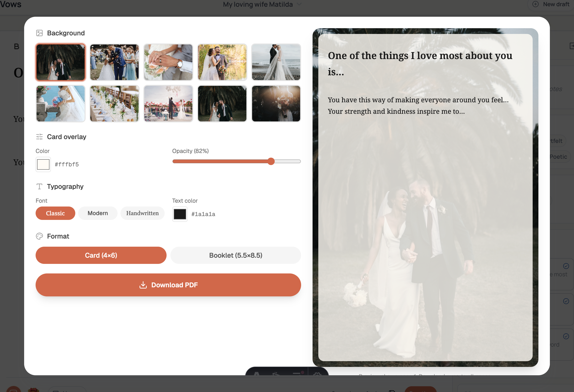Select Booklet (5.5×8.5) format
This screenshot has width=574, height=392.
(236, 256)
